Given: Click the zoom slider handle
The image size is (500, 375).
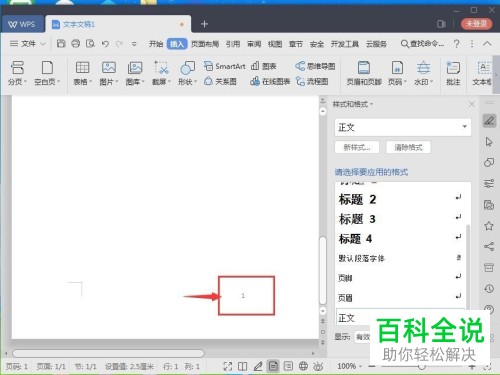Looking at the screenshot, I should (422, 366).
